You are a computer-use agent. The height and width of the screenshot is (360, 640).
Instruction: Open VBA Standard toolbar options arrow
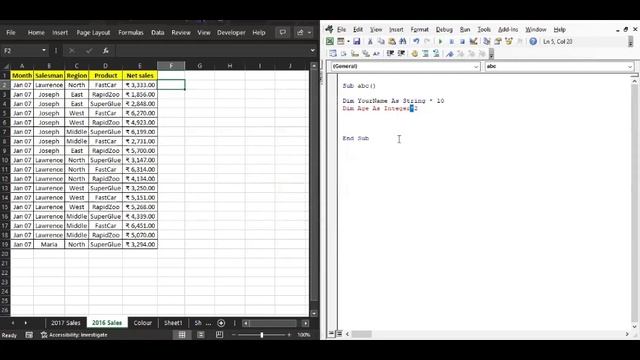coord(631,42)
